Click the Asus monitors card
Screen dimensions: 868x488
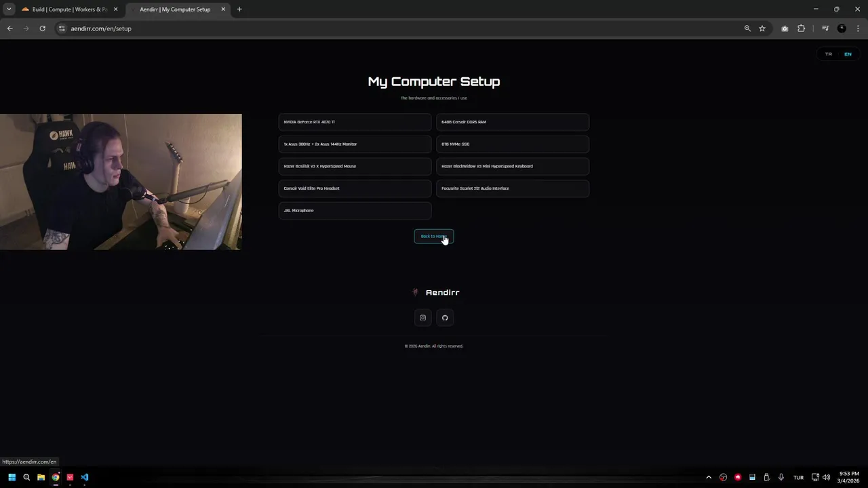coord(355,144)
